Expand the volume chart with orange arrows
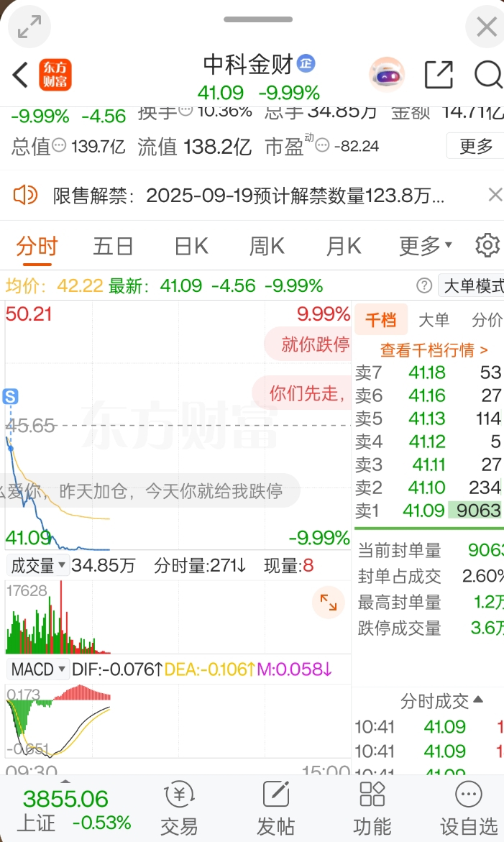The width and height of the screenshot is (504, 842). click(x=328, y=602)
